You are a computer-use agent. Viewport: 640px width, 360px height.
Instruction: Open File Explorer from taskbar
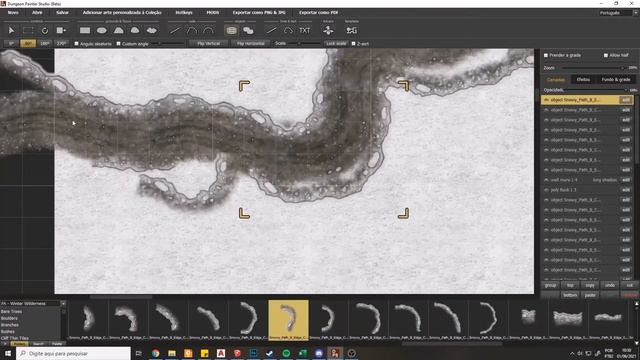point(172,353)
